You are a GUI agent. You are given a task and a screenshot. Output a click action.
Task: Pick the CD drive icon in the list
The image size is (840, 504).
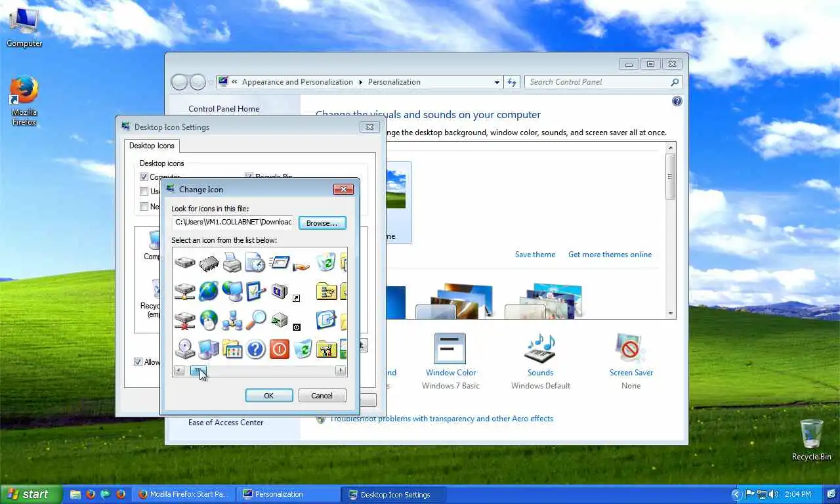(185, 348)
